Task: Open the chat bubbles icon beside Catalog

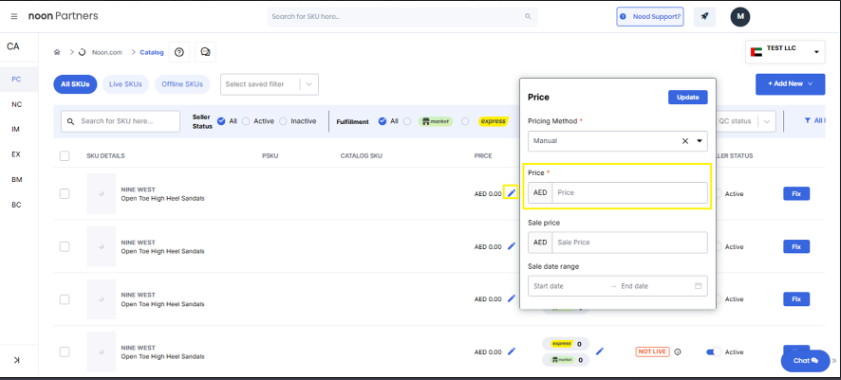Action: [x=205, y=52]
